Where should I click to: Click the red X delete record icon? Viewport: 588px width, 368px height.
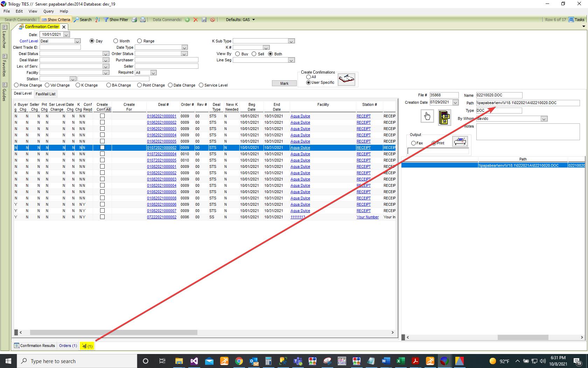(x=196, y=20)
